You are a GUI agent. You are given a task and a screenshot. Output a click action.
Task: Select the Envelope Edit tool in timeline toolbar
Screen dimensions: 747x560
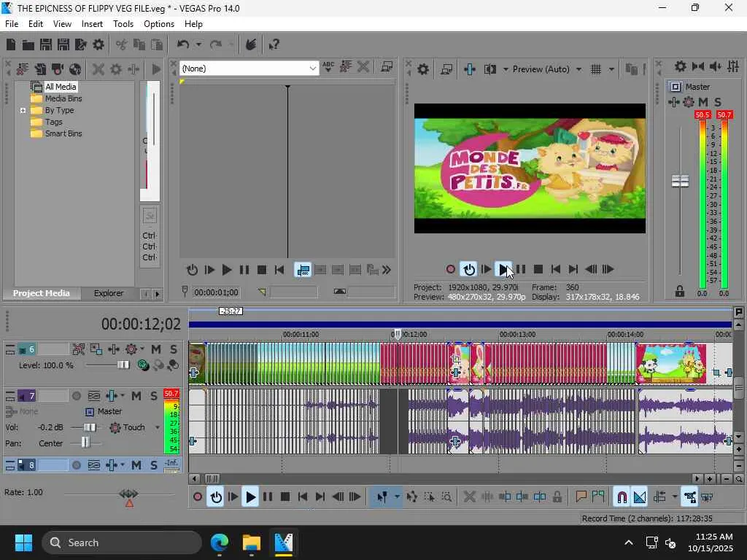pos(412,497)
